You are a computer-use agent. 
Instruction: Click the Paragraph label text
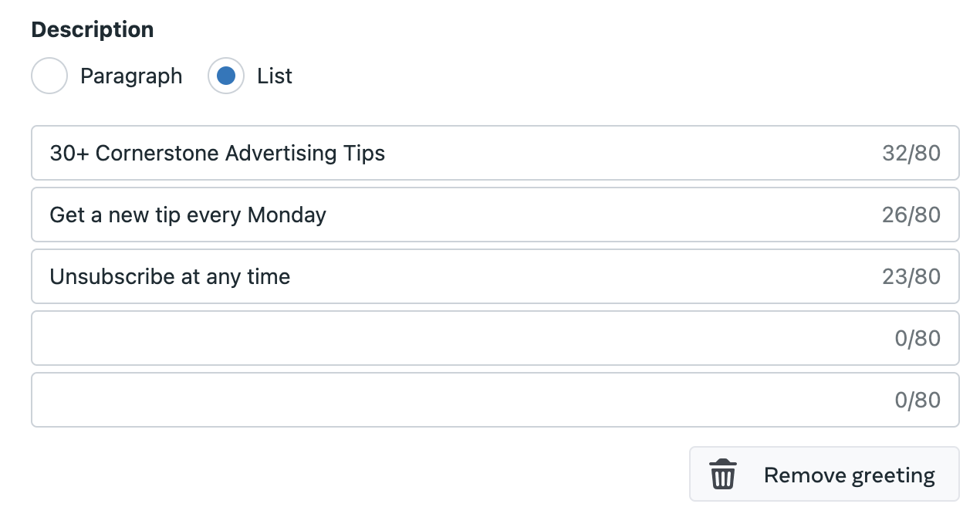[x=131, y=76]
